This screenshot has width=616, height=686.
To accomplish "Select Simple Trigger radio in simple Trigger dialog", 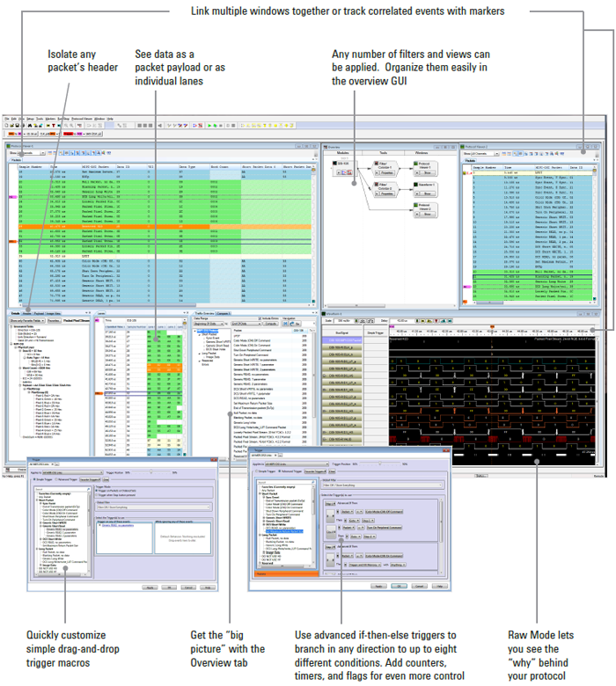I will [x=35, y=479].
